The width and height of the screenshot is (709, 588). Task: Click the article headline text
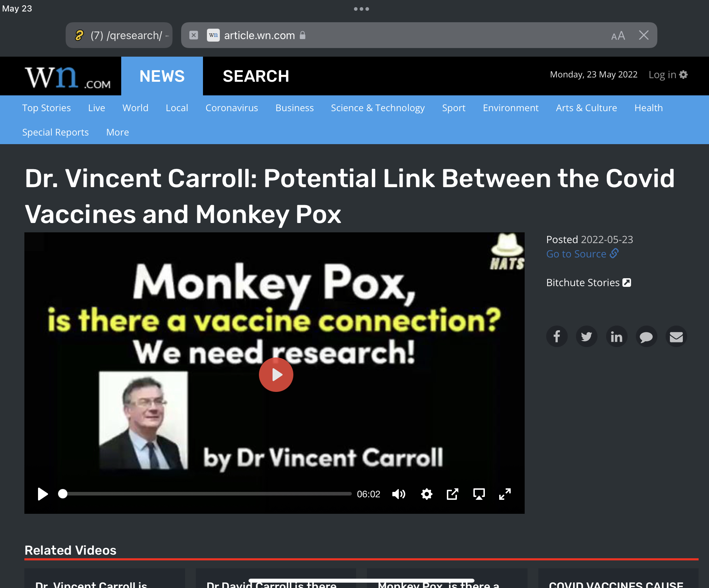(x=350, y=196)
